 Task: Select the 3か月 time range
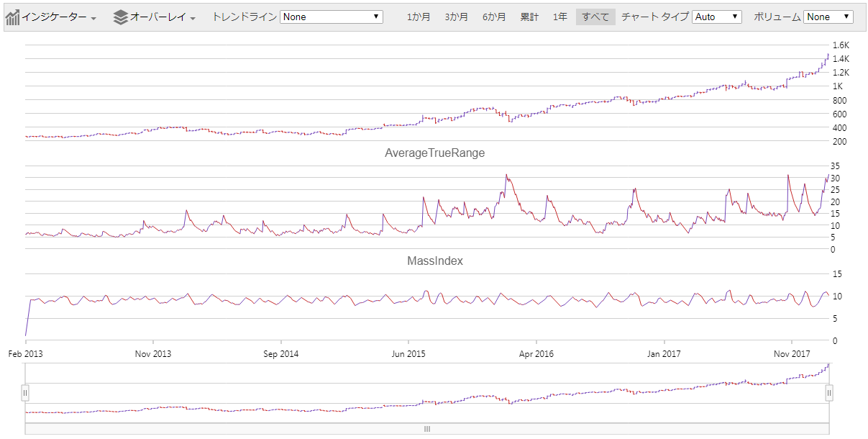point(455,16)
